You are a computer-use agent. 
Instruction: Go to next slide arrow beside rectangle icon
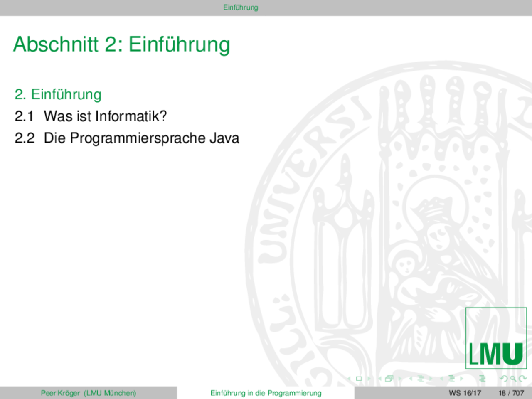[369, 379]
